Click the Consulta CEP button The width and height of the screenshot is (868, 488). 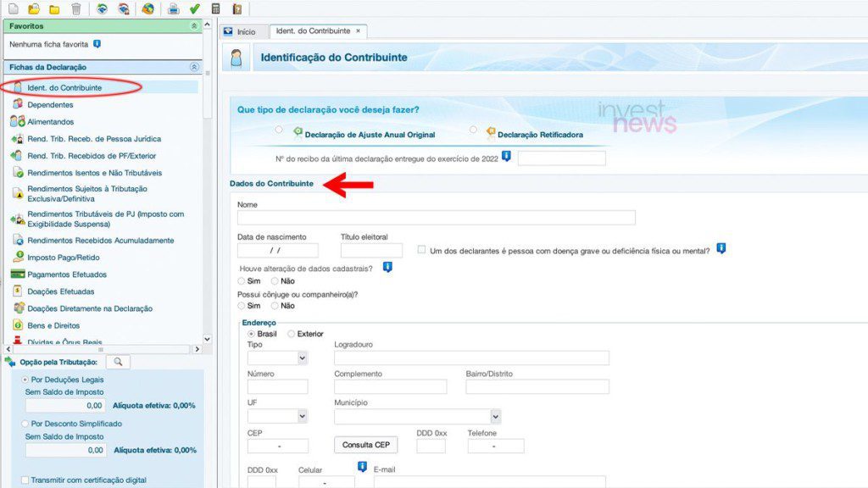pyautogui.click(x=365, y=445)
